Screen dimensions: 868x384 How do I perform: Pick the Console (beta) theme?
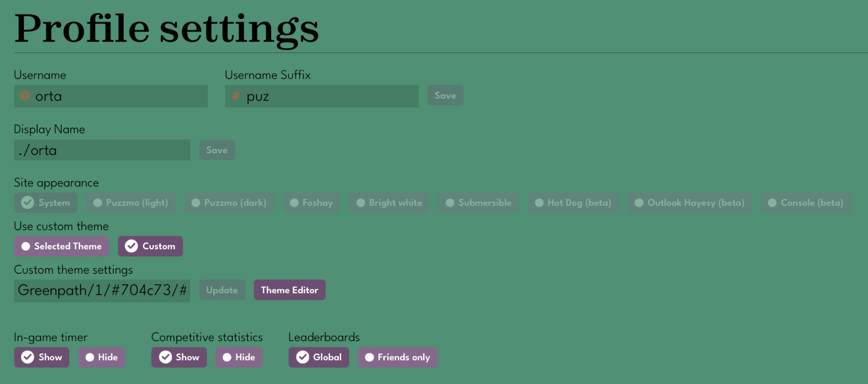[x=806, y=203]
